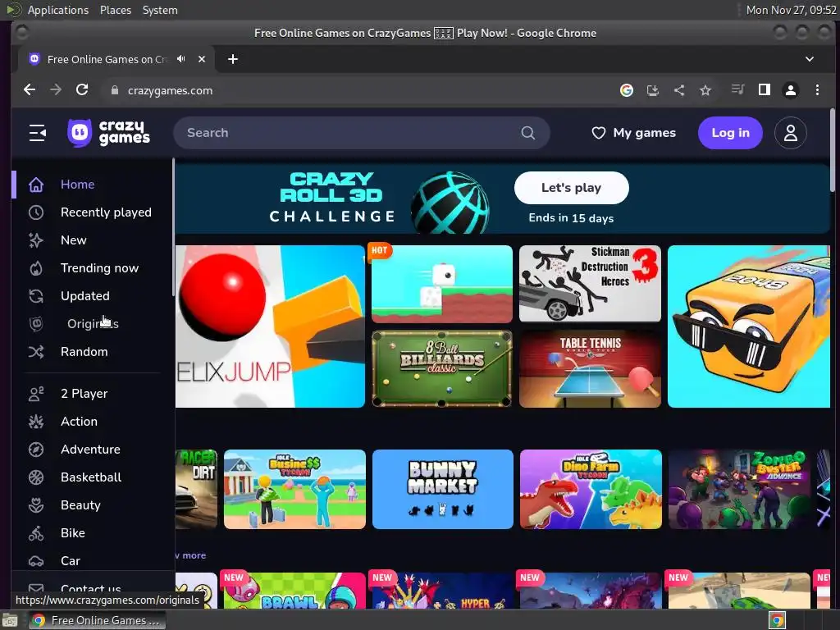
Task: Open the Action category icon
Action: 36,422
